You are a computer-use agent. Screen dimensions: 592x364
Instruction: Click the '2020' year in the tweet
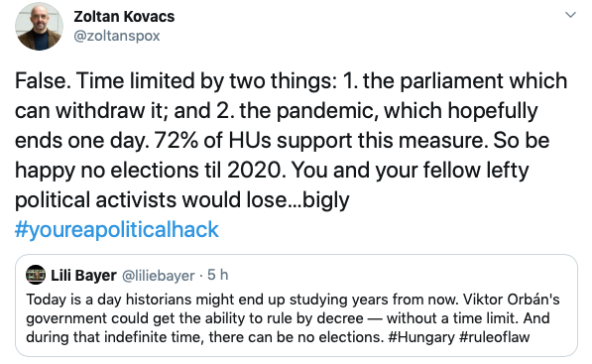point(255,170)
